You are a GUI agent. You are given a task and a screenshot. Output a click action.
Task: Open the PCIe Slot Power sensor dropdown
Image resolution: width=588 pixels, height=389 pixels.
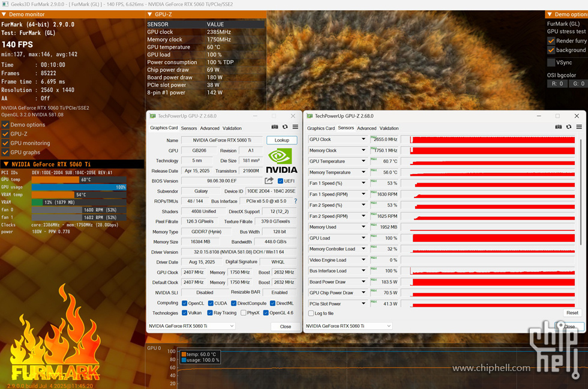[364, 304]
